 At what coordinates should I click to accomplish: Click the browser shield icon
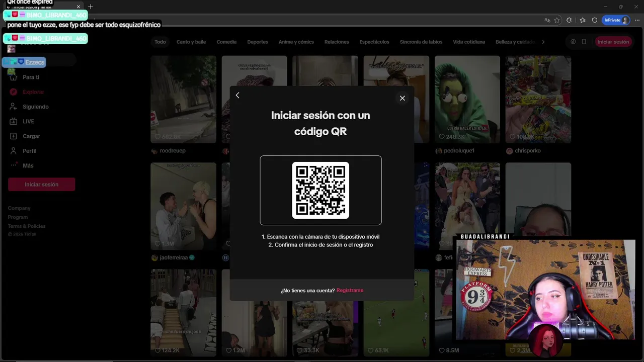595,20
